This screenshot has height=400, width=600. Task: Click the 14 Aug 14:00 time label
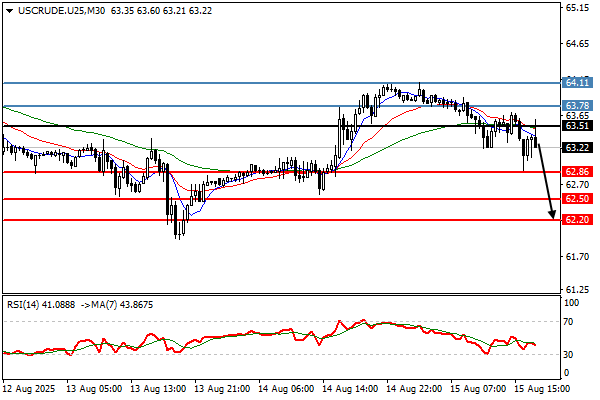(350, 389)
